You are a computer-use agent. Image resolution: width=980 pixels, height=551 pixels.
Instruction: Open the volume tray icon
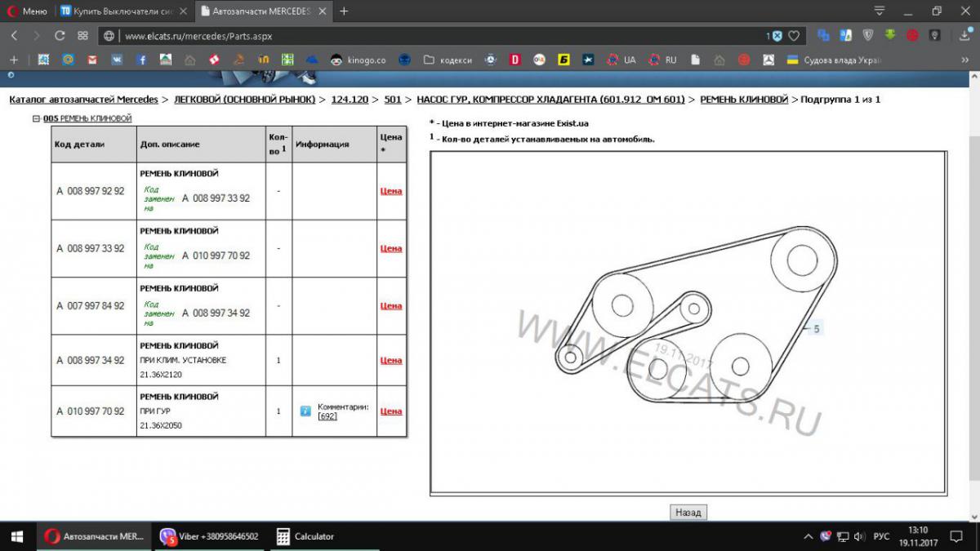coord(858,536)
